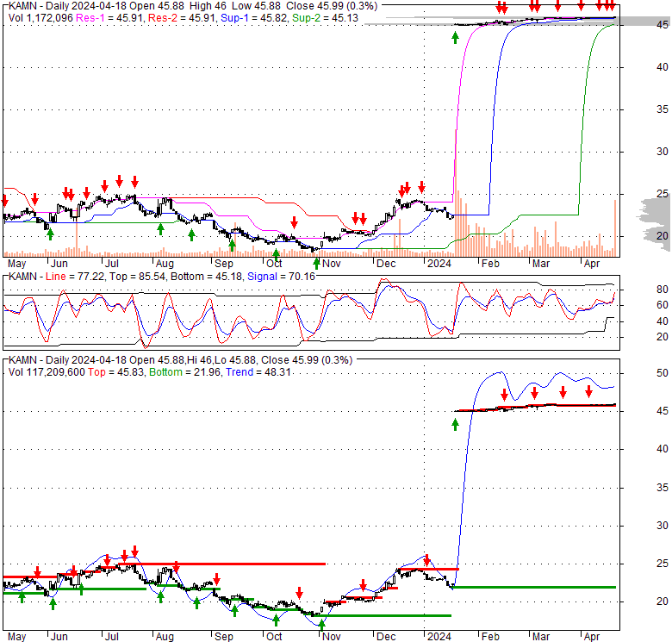Click the 'Trend = 48.31' legend entry
The width and height of the screenshot is (672, 642).
[x=258, y=372]
